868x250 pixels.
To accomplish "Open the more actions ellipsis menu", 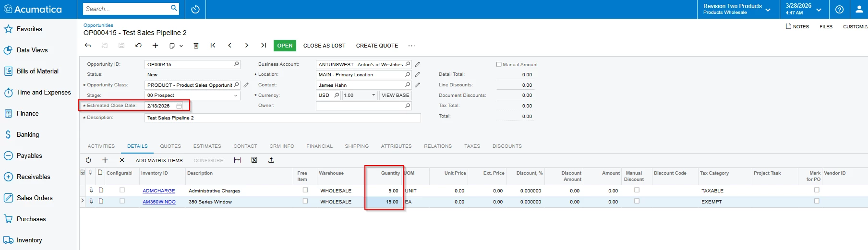I will 411,46.
